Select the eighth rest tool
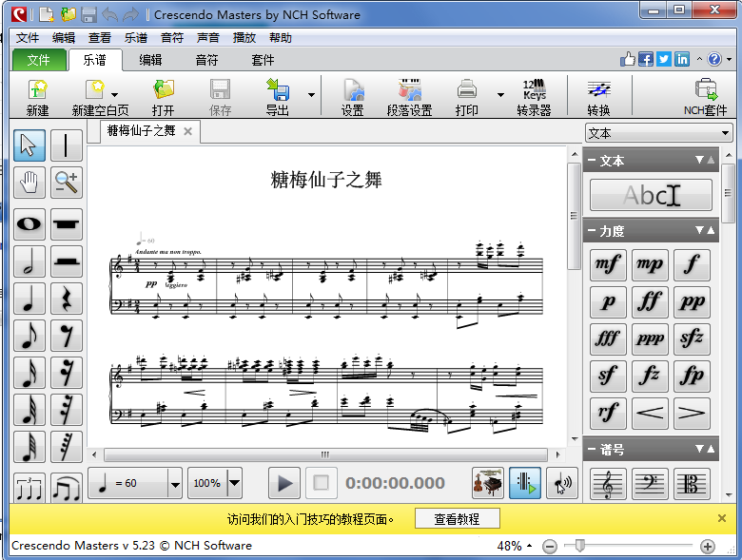 (x=66, y=336)
